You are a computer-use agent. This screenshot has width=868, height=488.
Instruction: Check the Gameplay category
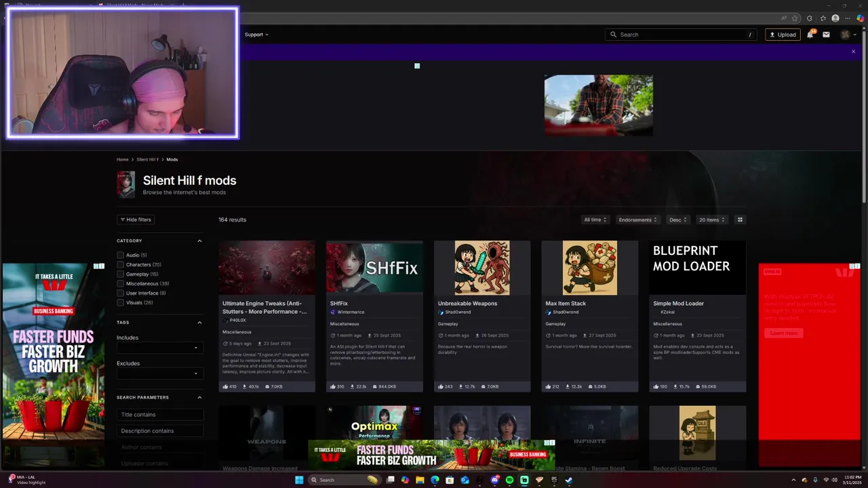point(120,274)
